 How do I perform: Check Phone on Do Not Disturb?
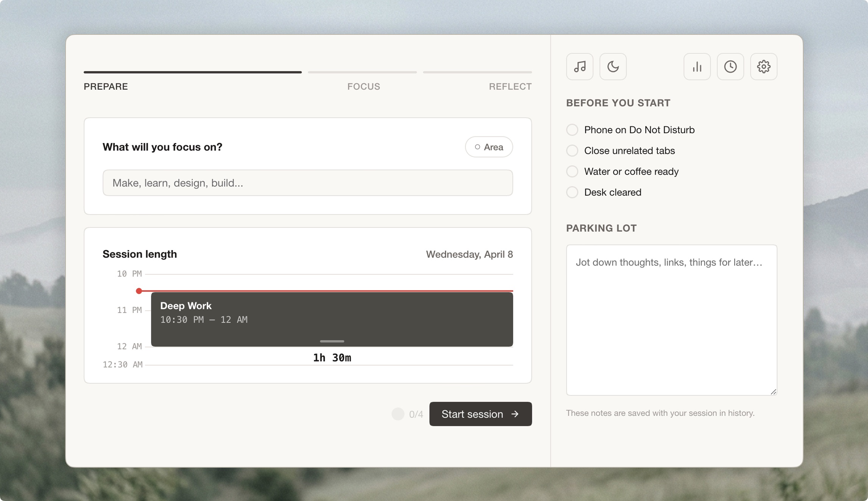572,129
